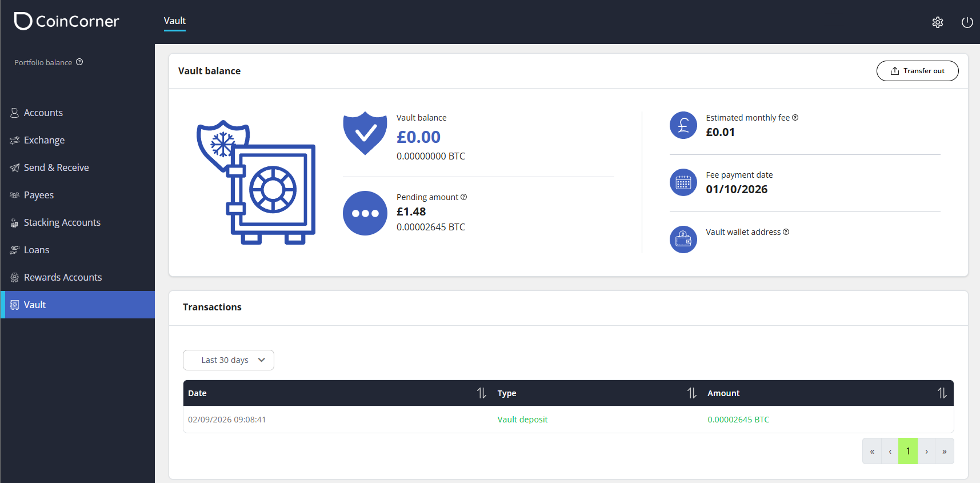
Task: Expand the Last 30 days dropdown
Action: click(229, 360)
